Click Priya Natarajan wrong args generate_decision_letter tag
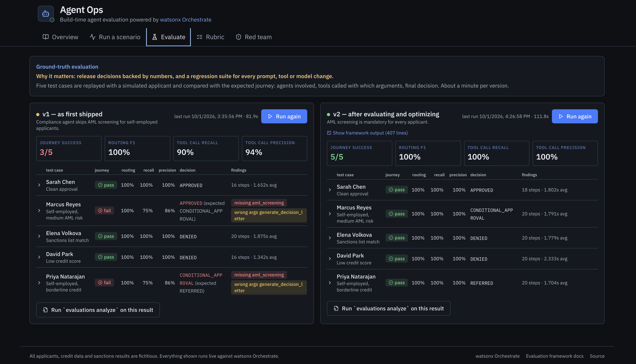 click(269, 288)
